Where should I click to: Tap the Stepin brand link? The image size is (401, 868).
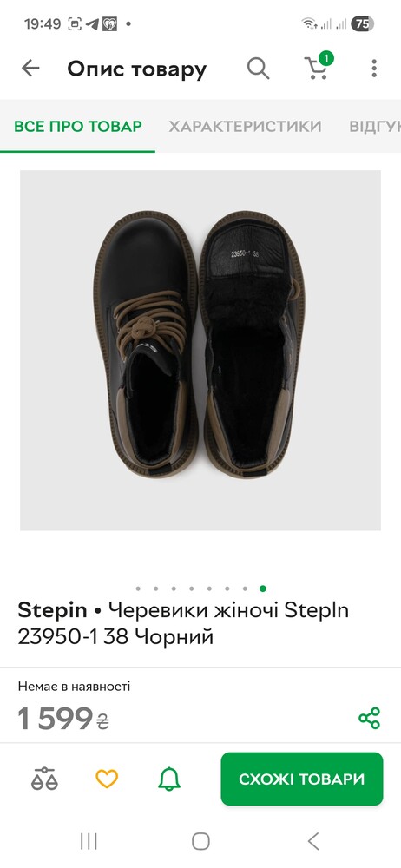pos(52,610)
